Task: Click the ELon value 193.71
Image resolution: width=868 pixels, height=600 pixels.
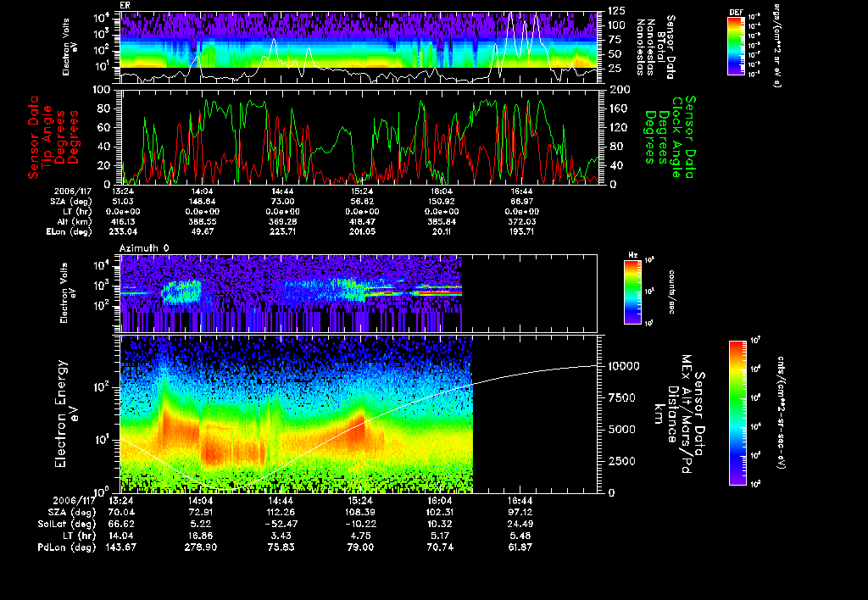Action: 521,232
